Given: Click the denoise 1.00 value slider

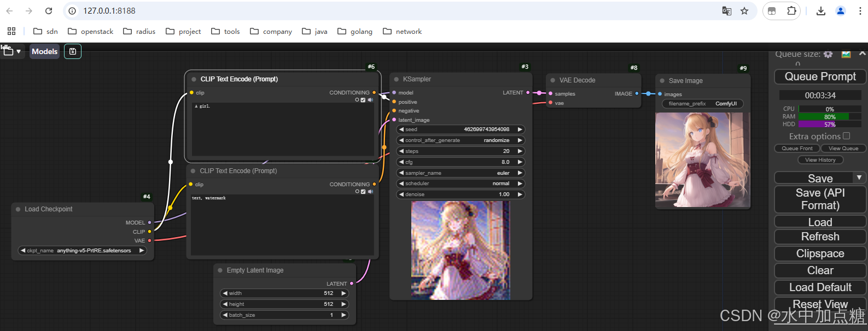Looking at the screenshot, I should (x=461, y=194).
